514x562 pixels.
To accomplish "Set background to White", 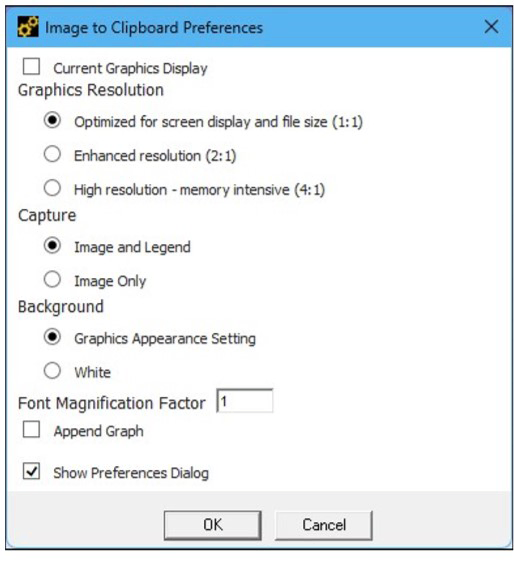I will (x=52, y=371).
